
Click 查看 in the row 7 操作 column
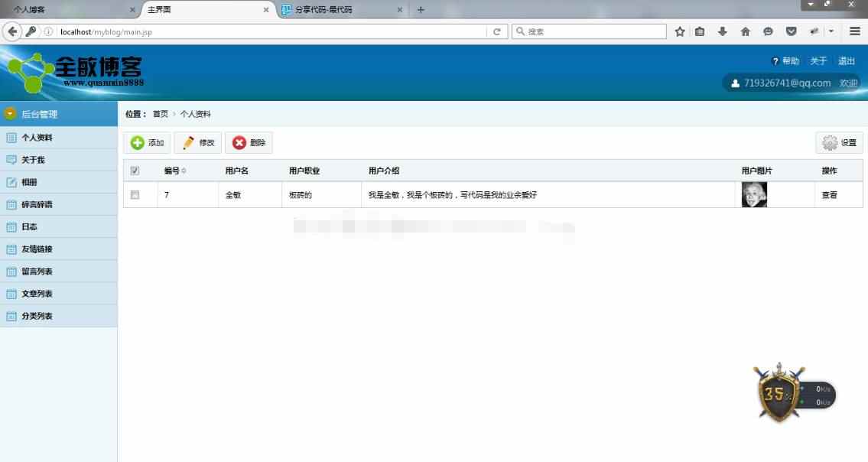829,195
